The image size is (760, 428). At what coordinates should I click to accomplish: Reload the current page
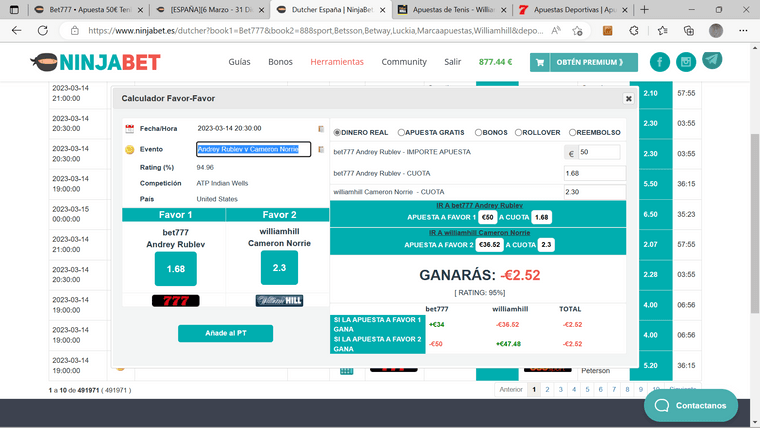[x=43, y=31]
